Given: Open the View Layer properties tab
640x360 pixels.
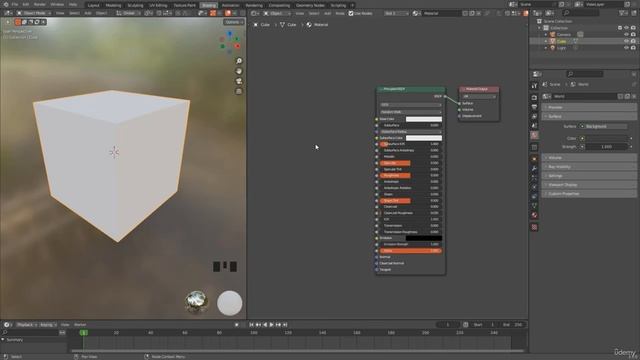Looking at the screenshot, I should click(x=534, y=116).
